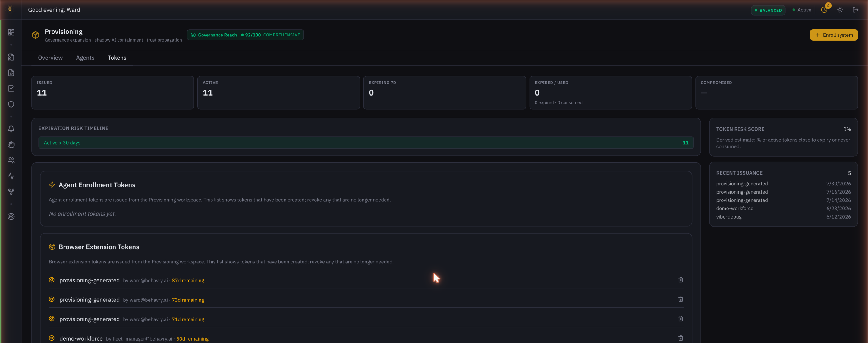The image size is (868, 343).
Task: Click 'by fleet_manager@behavry.ai' text
Action: [139, 339]
